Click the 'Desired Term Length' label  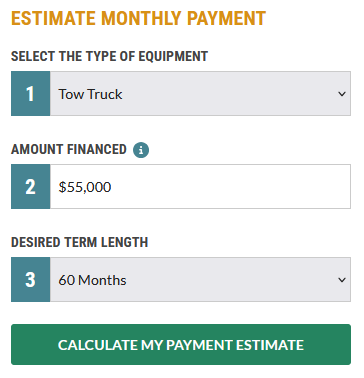click(79, 242)
